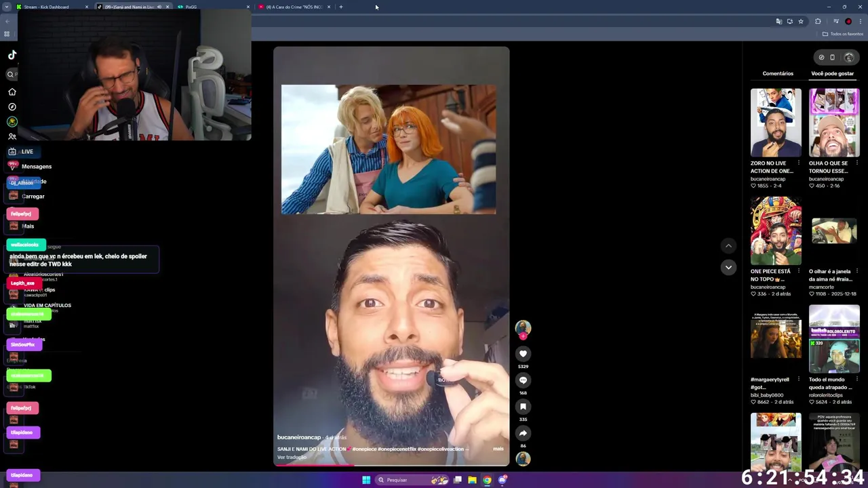Open Chrome extensions puzzle icon
This screenshot has height=488, width=868.
(818, 22)
